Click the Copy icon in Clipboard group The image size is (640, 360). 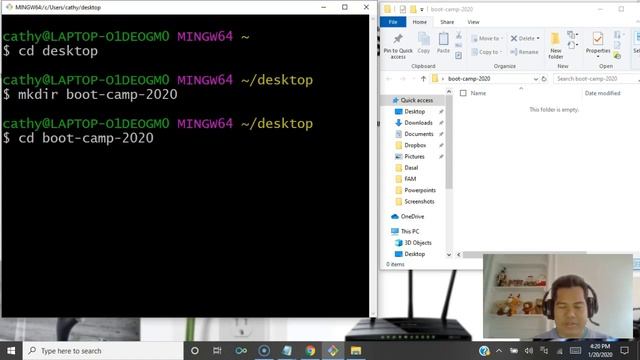424,39
